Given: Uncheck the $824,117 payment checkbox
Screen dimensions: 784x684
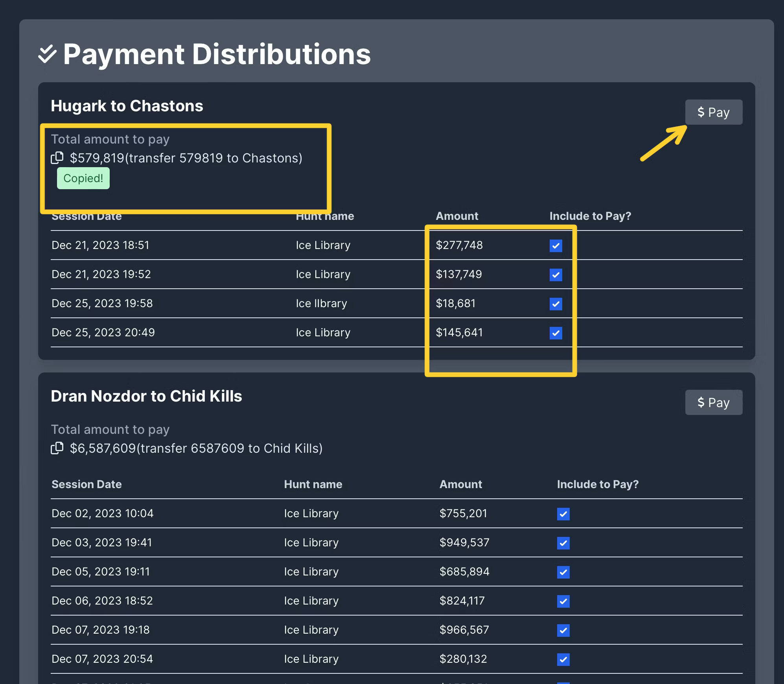Looking at the screenshot, I should 563,601.
